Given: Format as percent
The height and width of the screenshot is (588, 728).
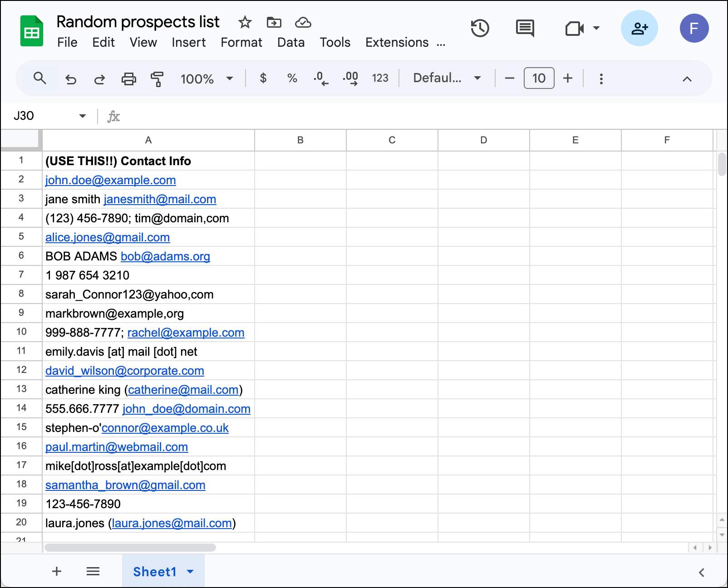Looking at the screenshot, I should pyautogui.click(x=292, y=78).
